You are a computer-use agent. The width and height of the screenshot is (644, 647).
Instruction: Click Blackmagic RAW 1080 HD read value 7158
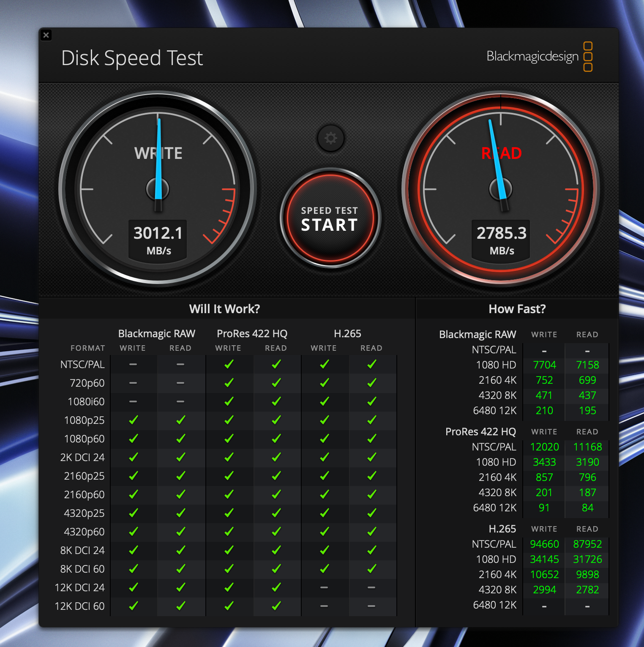(587, 365)
